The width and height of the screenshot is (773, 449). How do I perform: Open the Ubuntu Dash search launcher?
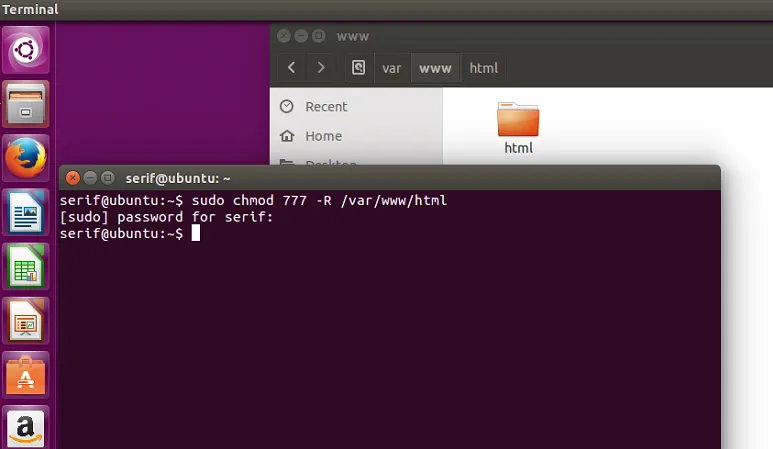pyautogui.click(x=26, y=50)
